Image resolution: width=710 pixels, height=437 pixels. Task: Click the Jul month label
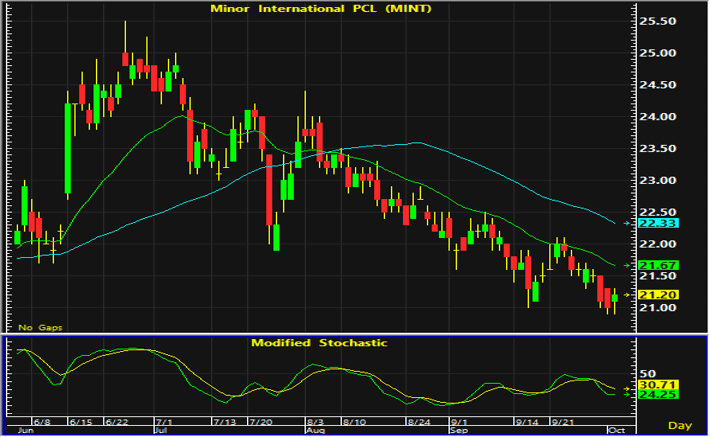161,430
